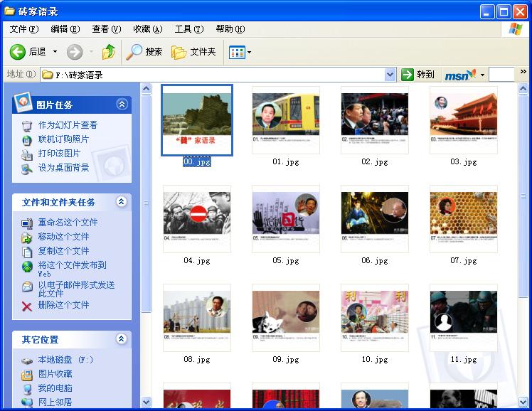This screenshot has width=532, height=411.
Task: Click the msn logo in toolbar
Action: (x=460, y=75)
